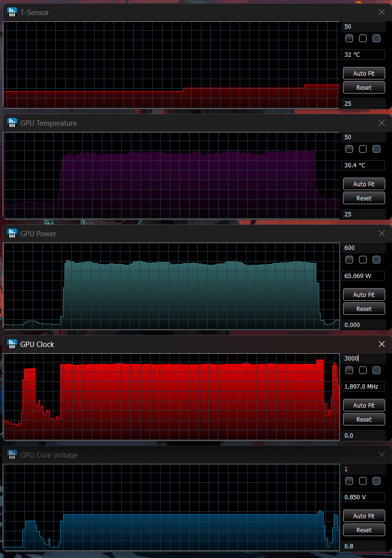
Task: Click T-Sensor maximum field showing 50
Action: tap(363, 27)
